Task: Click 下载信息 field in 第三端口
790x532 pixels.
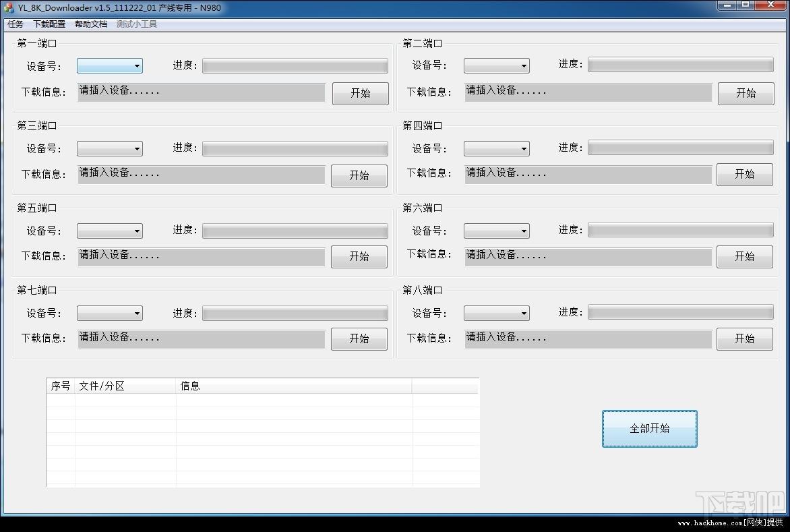Action: coord(202,175)
